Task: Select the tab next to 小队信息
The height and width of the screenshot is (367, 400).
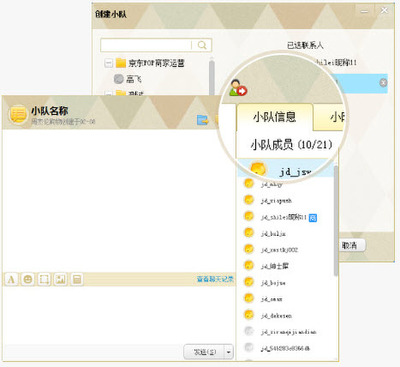Action: point(331,117)
